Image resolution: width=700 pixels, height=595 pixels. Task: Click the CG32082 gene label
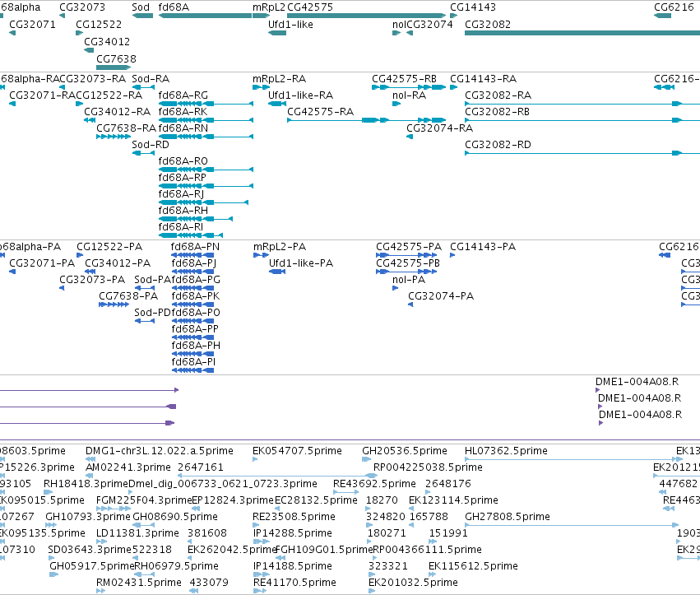[488, 25]
